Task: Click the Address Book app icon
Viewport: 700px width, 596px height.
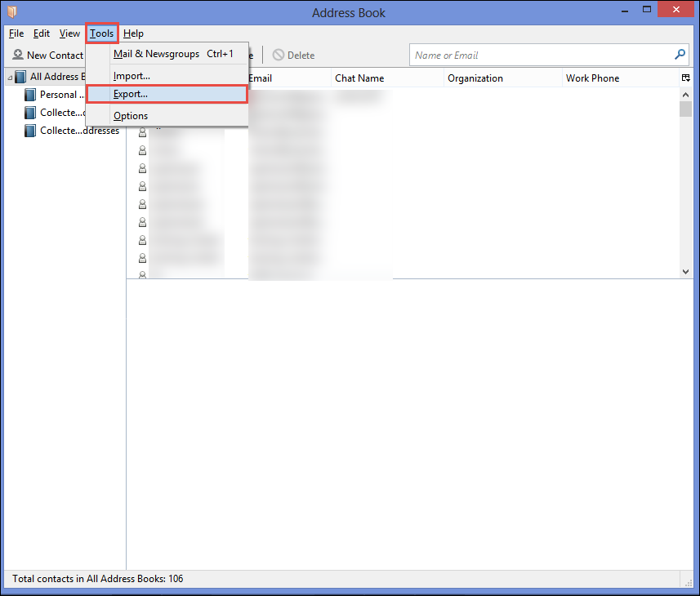Action: coord(12,11)
